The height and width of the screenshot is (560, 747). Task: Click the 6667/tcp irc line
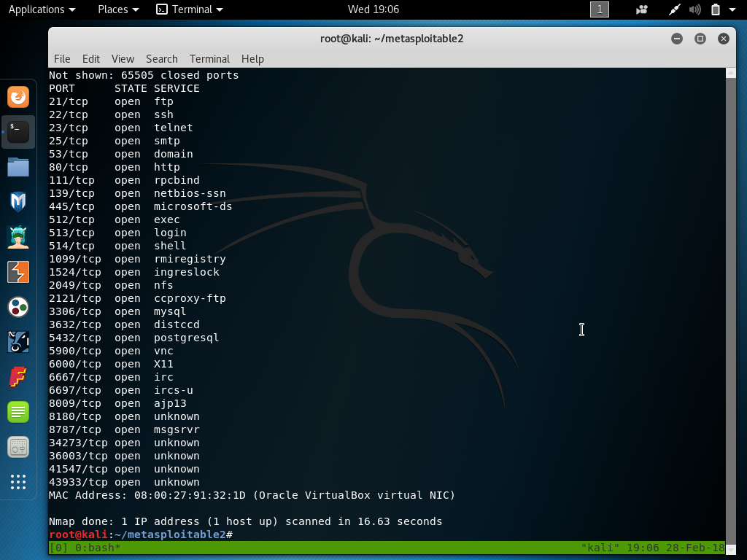[x=111, y=377]
